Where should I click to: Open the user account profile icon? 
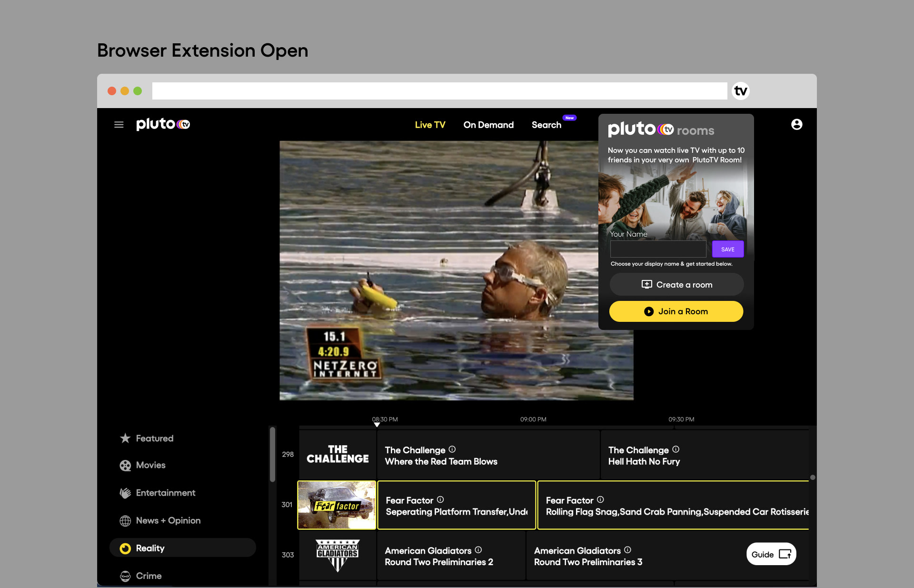pyautogui.click(x=796, y=125)
